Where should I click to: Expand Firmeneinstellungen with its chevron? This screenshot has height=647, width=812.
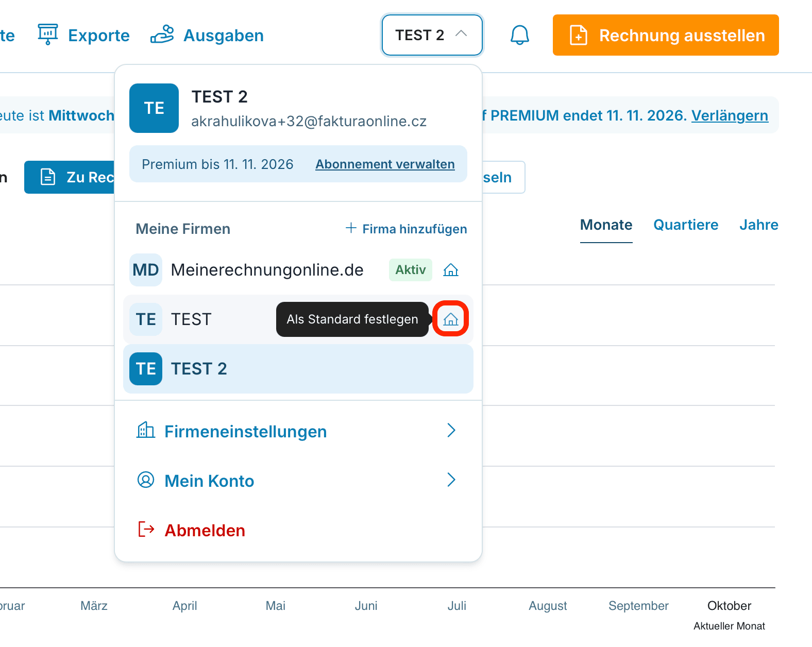pyautogui.click(x=451, y=430)
